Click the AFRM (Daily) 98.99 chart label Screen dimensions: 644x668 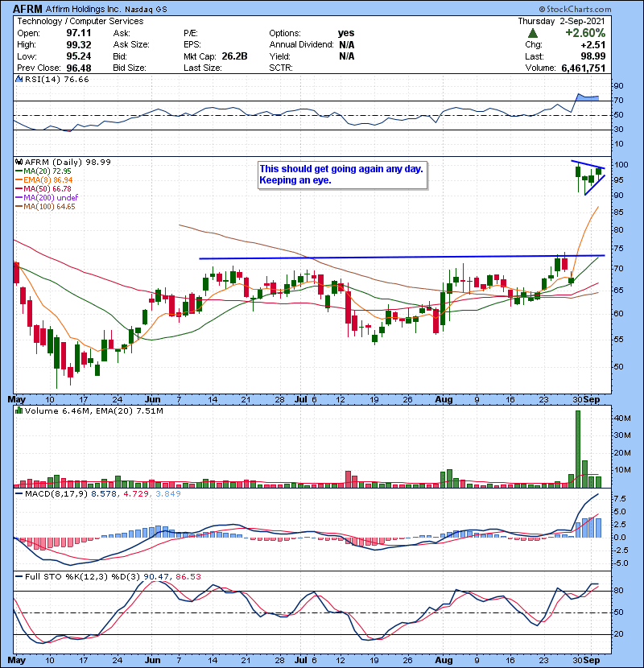68,163
